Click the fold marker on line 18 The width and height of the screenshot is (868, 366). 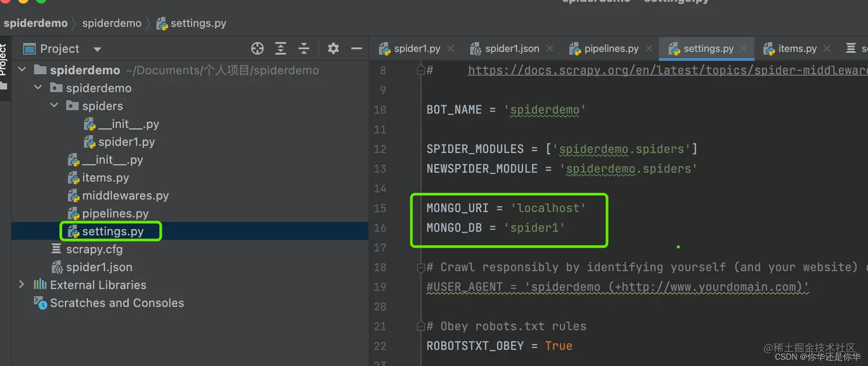421,267
